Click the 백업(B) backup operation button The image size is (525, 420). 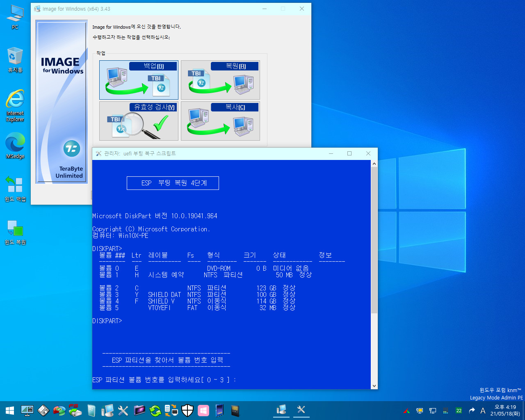[139, 80]
